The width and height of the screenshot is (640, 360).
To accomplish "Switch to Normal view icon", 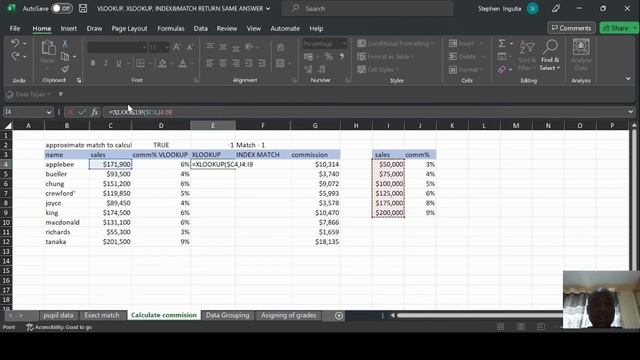I will click(x=500, y=327).
